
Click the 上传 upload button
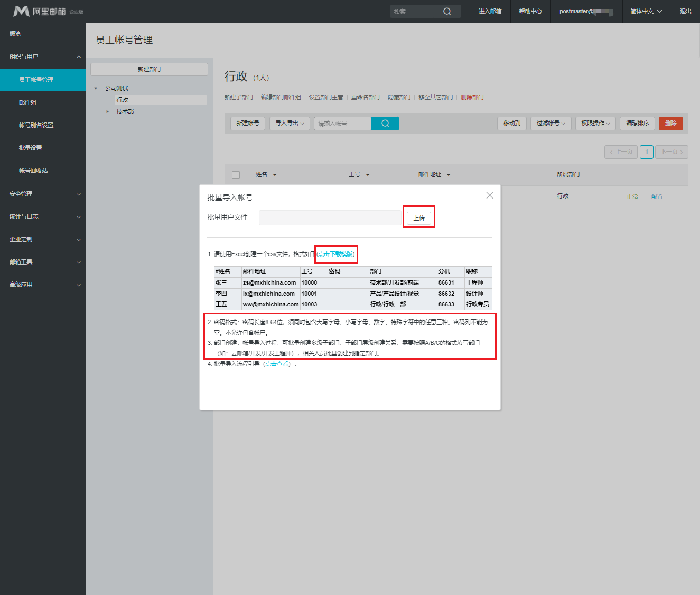click(419, 218)
